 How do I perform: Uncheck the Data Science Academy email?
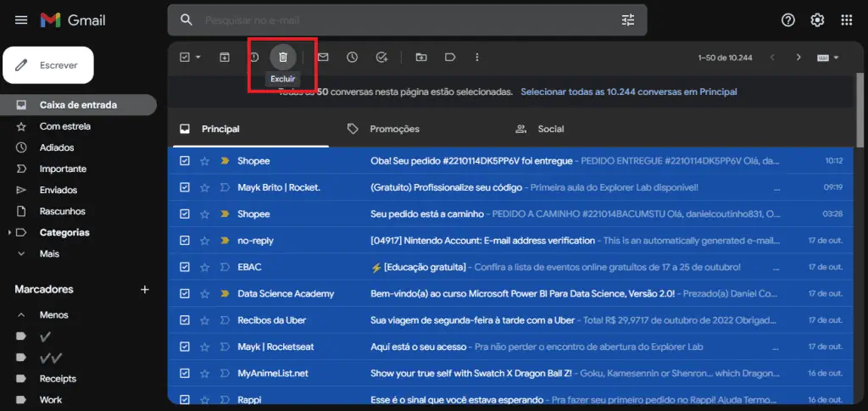pos(185,294)
